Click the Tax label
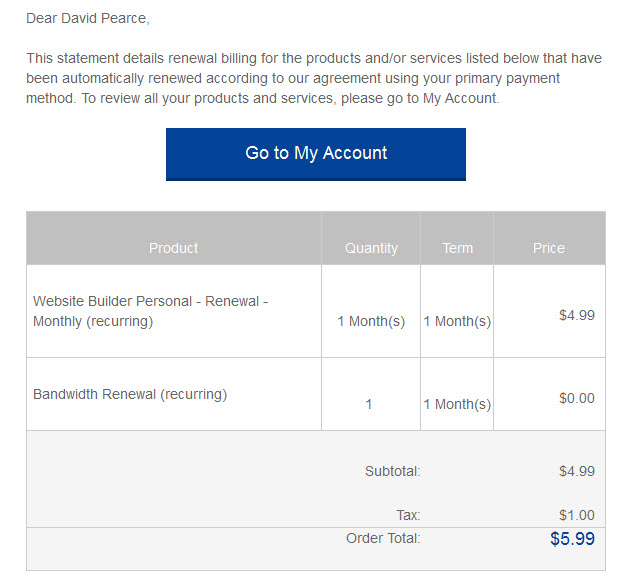The image size is (624, 579). (x=408, y=515)
